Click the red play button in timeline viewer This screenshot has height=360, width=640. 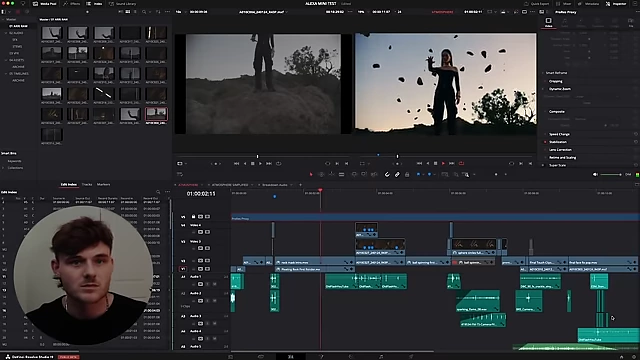click(x=443, y=164)
